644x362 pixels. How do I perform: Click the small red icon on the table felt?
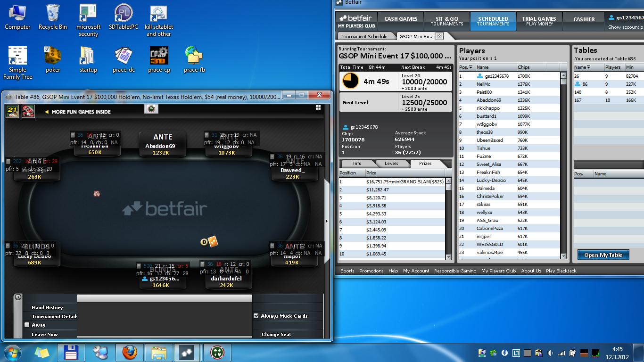[97, 193]
